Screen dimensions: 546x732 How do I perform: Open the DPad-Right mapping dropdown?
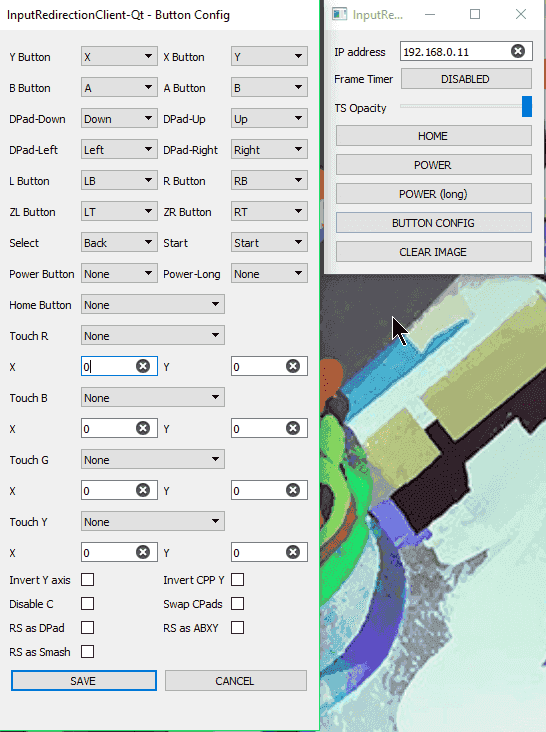click(269, 150)
